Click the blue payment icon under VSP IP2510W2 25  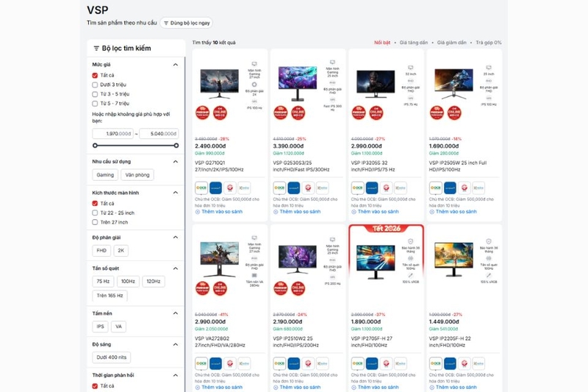293,363
